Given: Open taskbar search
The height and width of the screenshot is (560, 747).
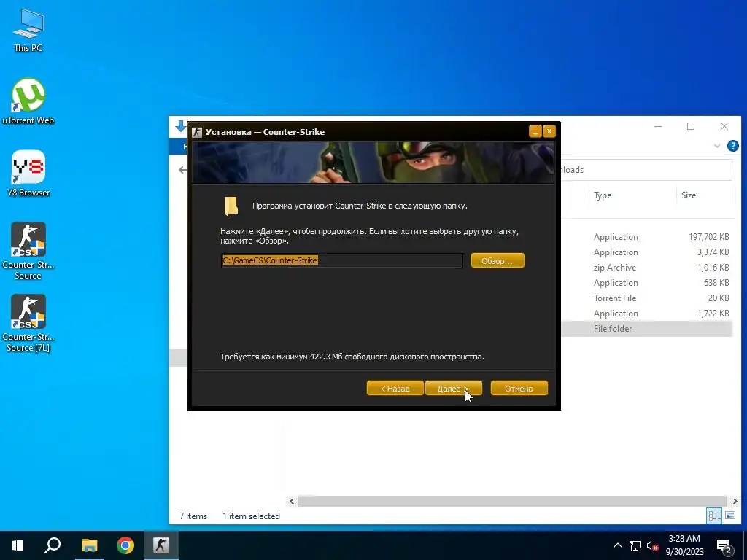Looking at the screenshot, I should (x=53, y=545).
